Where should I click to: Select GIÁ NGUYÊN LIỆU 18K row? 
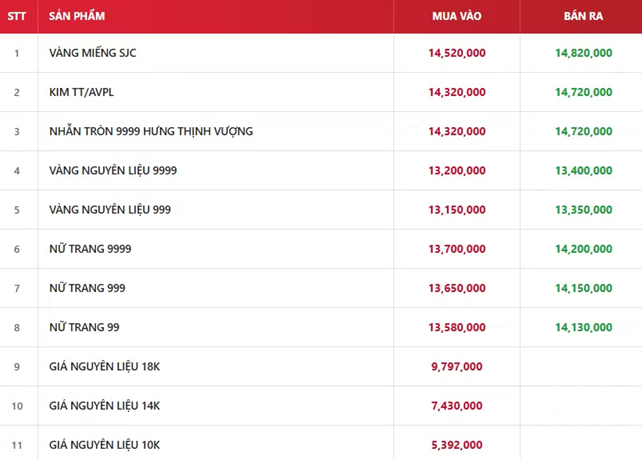321,366
